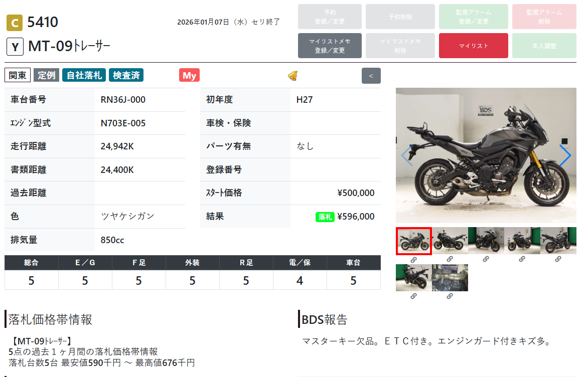Click the 自社落札 tag
Screen dimensions: 588x377
tap(84, 75)
